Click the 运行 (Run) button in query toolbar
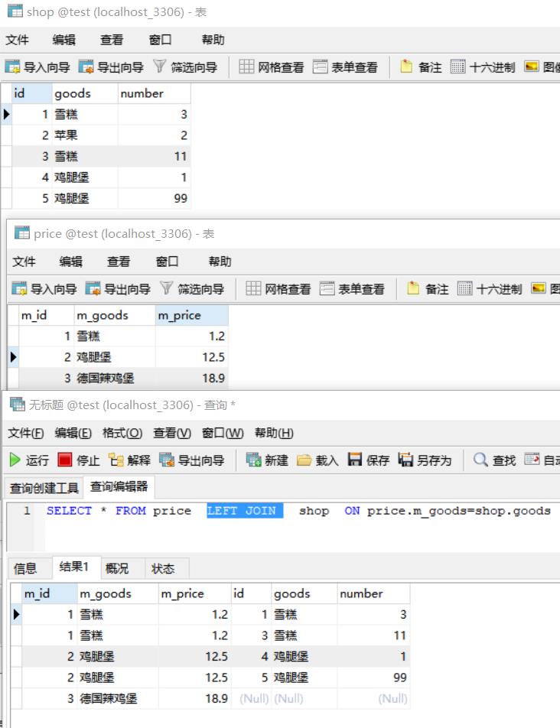560x728 pixels. (29, 460)
